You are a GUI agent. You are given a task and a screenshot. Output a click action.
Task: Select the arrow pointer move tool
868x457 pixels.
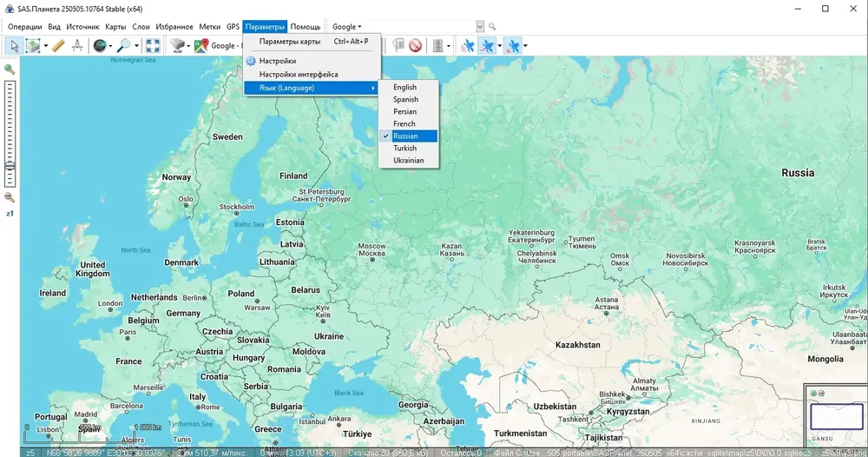15,45
